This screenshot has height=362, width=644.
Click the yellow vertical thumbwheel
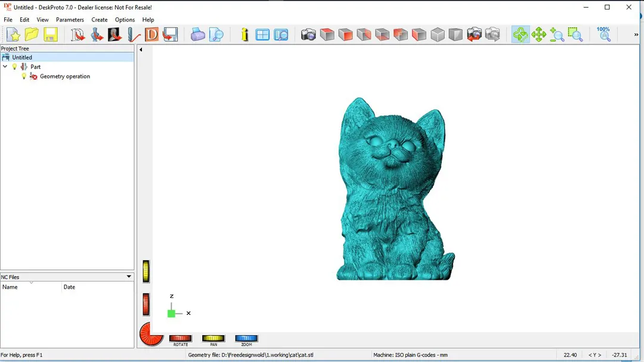(x=146, y=271)
